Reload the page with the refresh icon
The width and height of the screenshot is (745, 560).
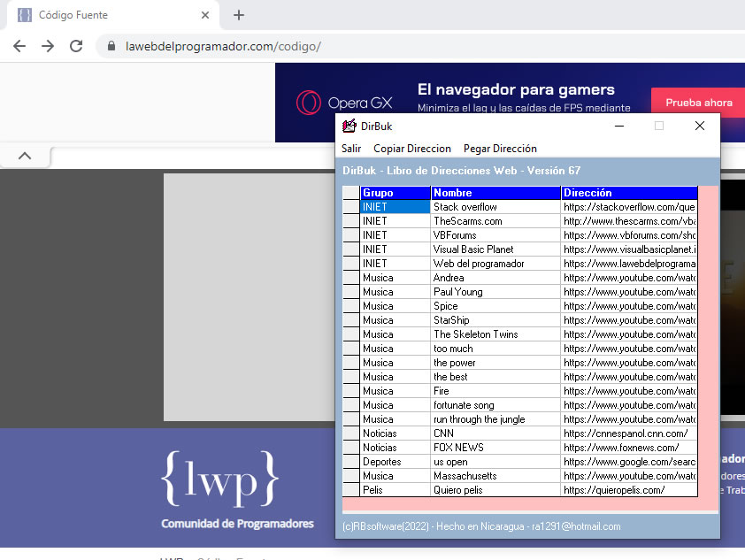point(76,46)
